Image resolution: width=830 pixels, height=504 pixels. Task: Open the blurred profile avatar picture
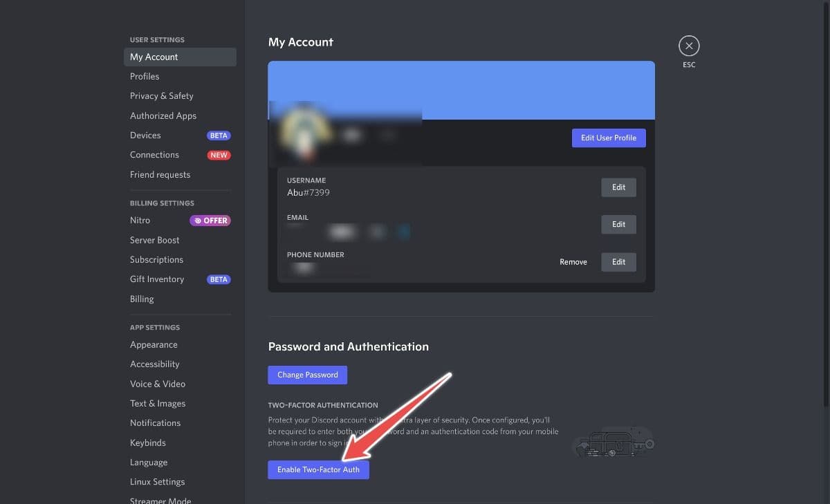coord(304,131)
